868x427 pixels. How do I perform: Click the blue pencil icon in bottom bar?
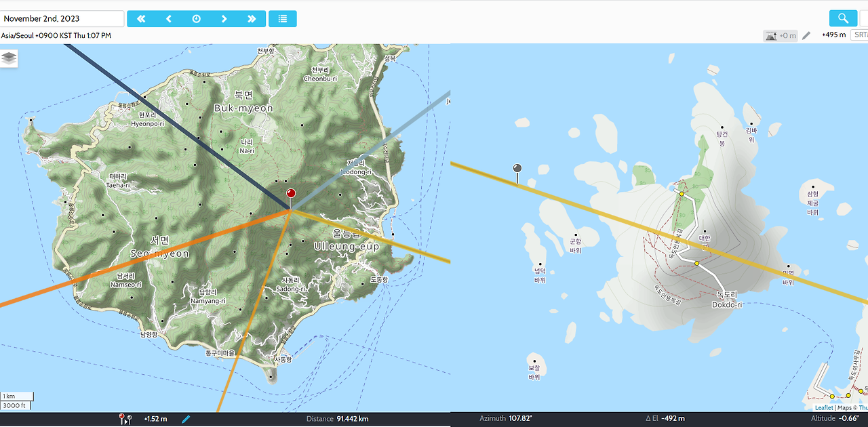point(186,419)
